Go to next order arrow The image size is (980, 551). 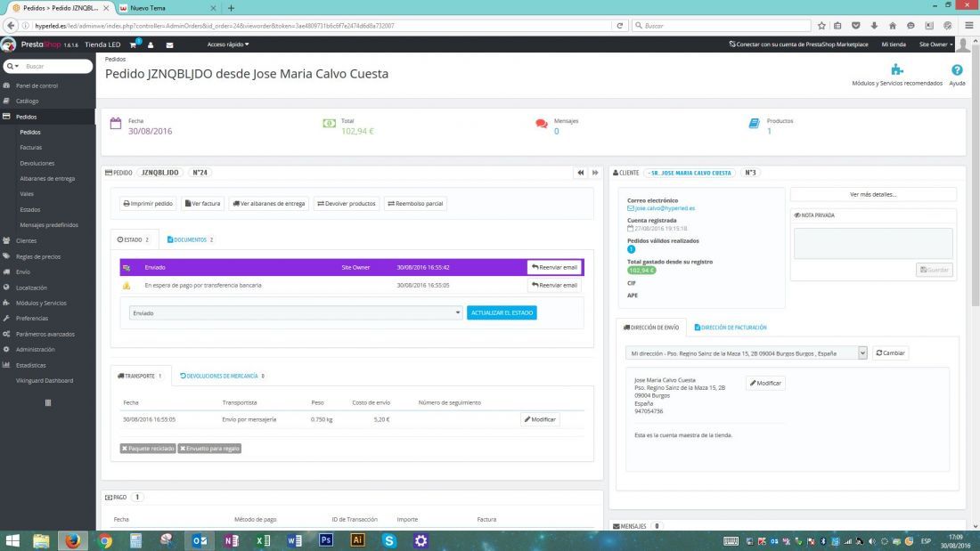click(x=595, y=173)
